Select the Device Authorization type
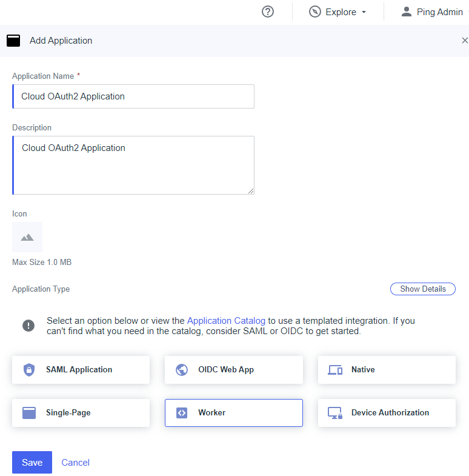The height and width of the screenshot is (476, 469). pos(387,413)
